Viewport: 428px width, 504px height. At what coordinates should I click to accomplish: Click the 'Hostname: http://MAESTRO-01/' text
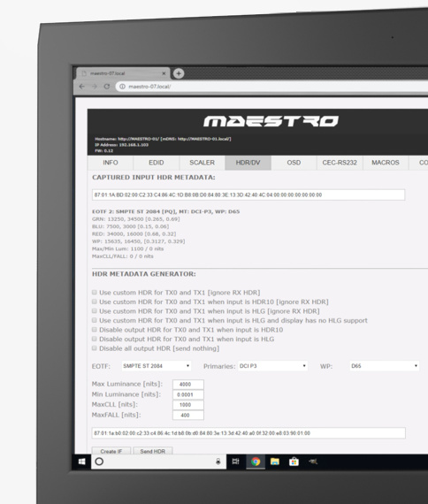[163, 139]
